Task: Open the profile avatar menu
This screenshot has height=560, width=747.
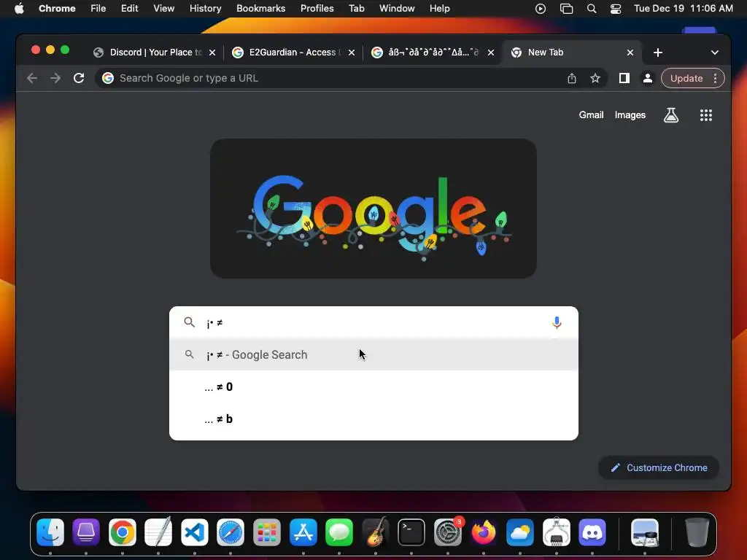Action: (648, 78)
